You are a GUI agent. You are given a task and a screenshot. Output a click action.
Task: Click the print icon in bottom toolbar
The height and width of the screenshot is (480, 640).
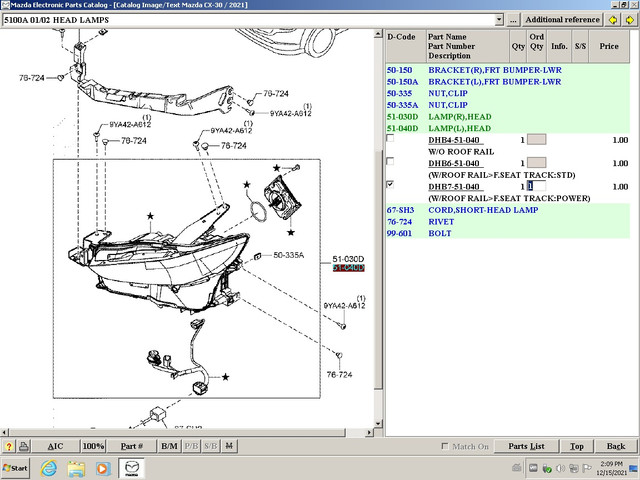[x=24, y=446]
